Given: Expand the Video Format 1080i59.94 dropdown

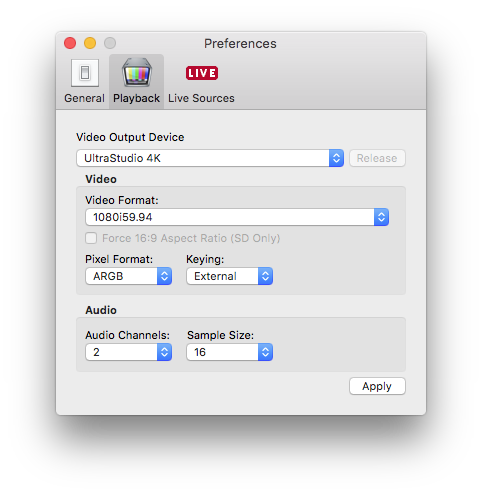Looking at the screenshot, I should (237, 217).
